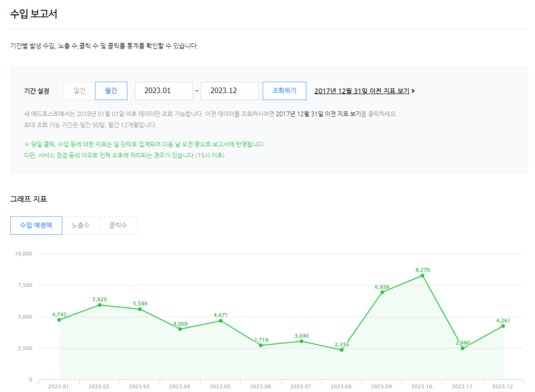This screenshot has height=392, width=535.
Task: Click the 4,671 data point for 2023.05
Action: (221, 321)
